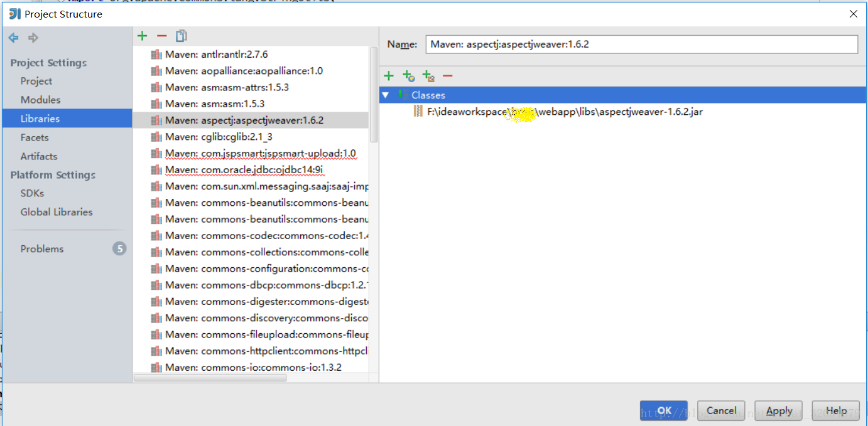Collapse the Classes tree node
This screenshot has height=426, width=868.
[x=385, y=95]
